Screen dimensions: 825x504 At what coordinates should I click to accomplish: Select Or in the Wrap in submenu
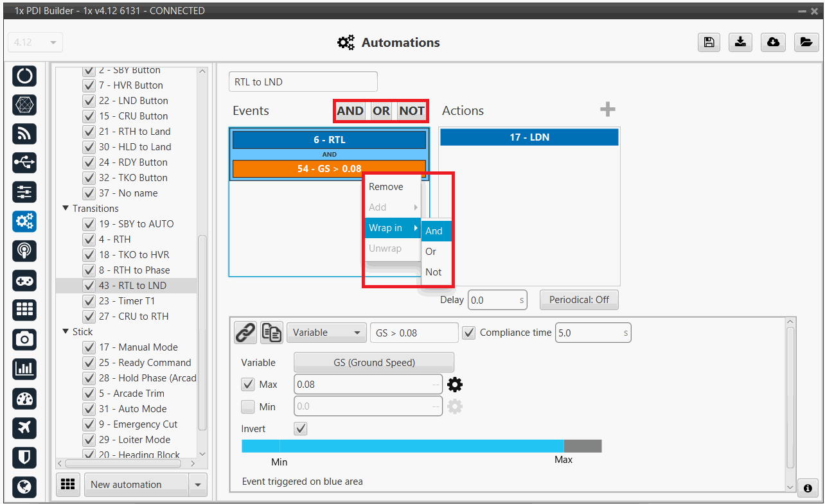pyautogui.click(x=431, y=252)
